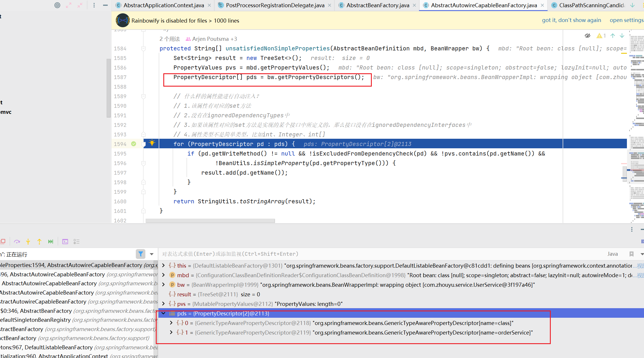Open debug panel options (three dots)
Screen dimensions: 644x358
632,229
